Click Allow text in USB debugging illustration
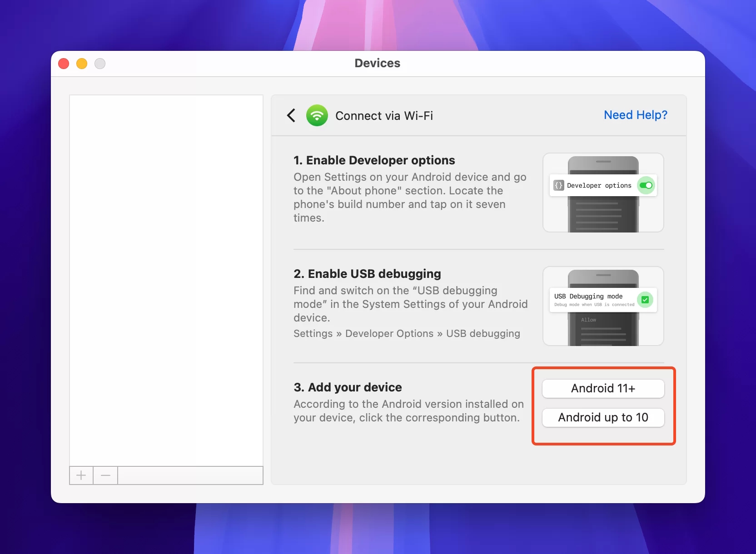Viewport: 756px width, 554px height. coord(588,320)
